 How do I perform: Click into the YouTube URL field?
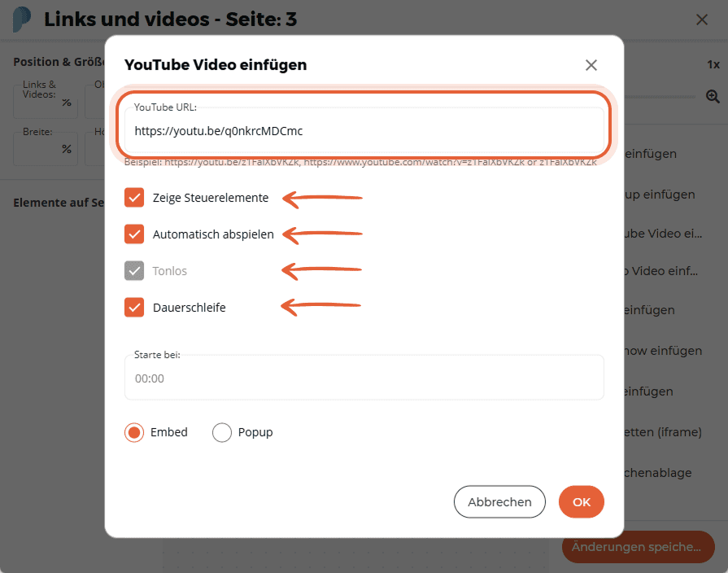tap(364, 130)
